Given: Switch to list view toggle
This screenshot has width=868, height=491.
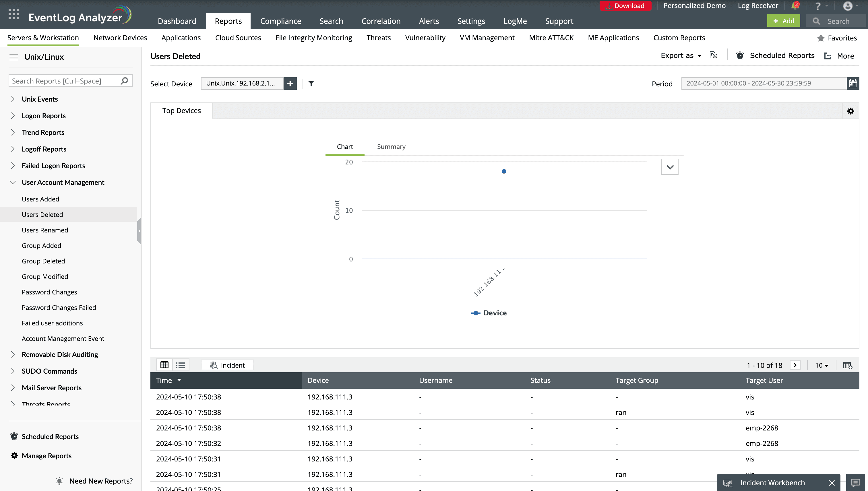Looking at the screenshot, I should click(181, 365).
